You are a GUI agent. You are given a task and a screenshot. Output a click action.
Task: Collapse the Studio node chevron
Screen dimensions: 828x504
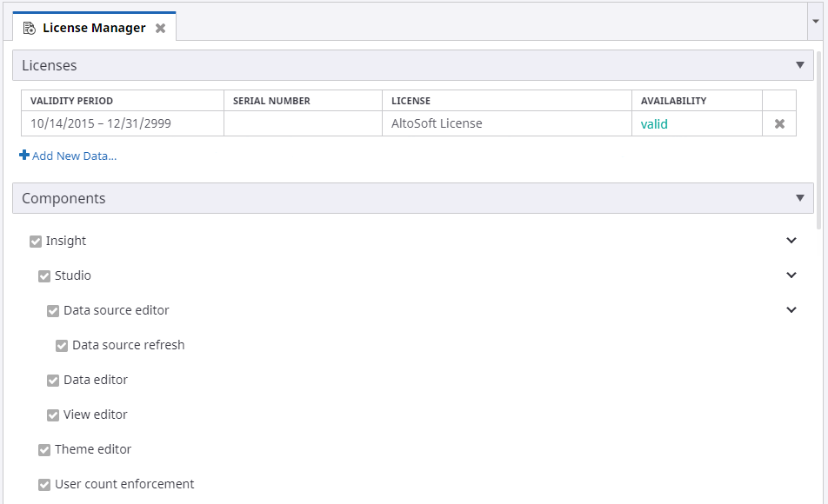click(791, 275)
